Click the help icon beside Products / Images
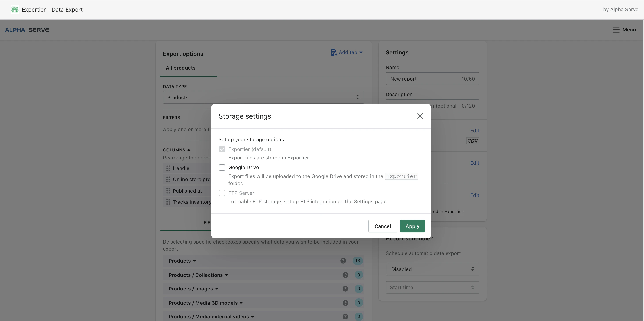The image size is (644, 321). click(345, 288)
